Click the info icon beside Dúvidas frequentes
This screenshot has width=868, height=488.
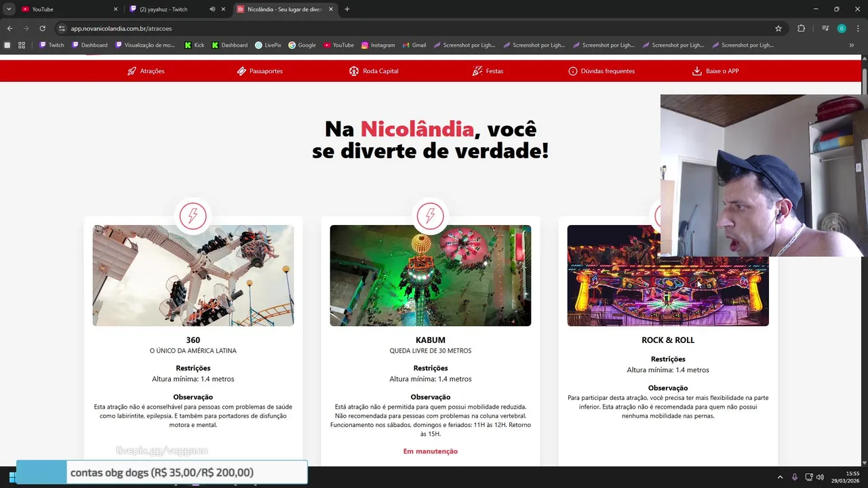point(573,71)
